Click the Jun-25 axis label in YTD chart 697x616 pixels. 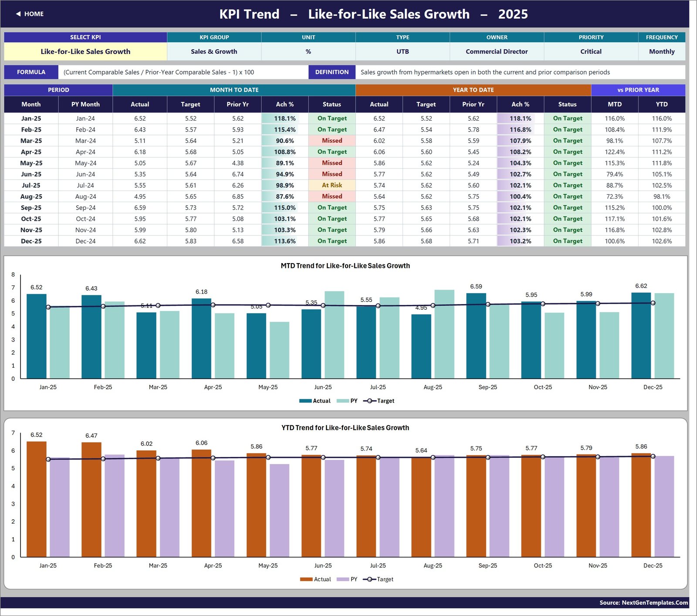tap(323, 565)
